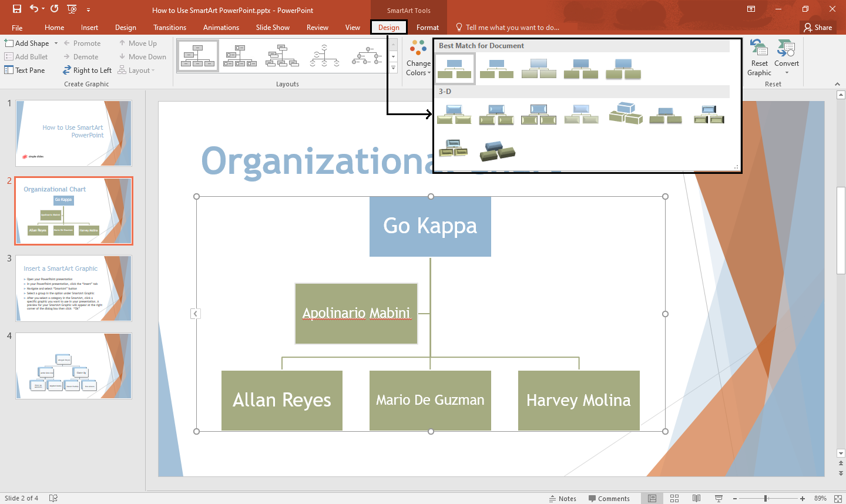This screenshot has width=846, height=504.
Task: Click Add Shape button
Action: [27, 43]
